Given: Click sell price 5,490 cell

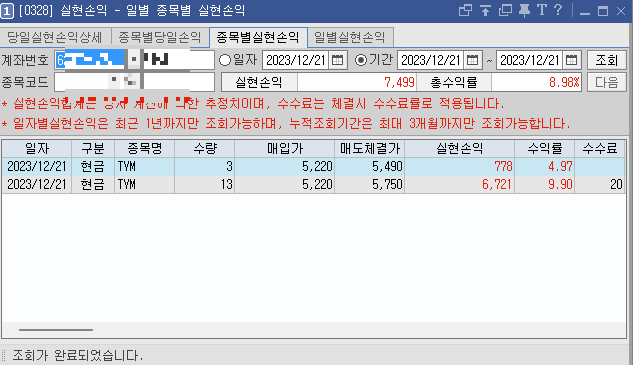Looking at the screenshot, I should click(x=370, y=166).
